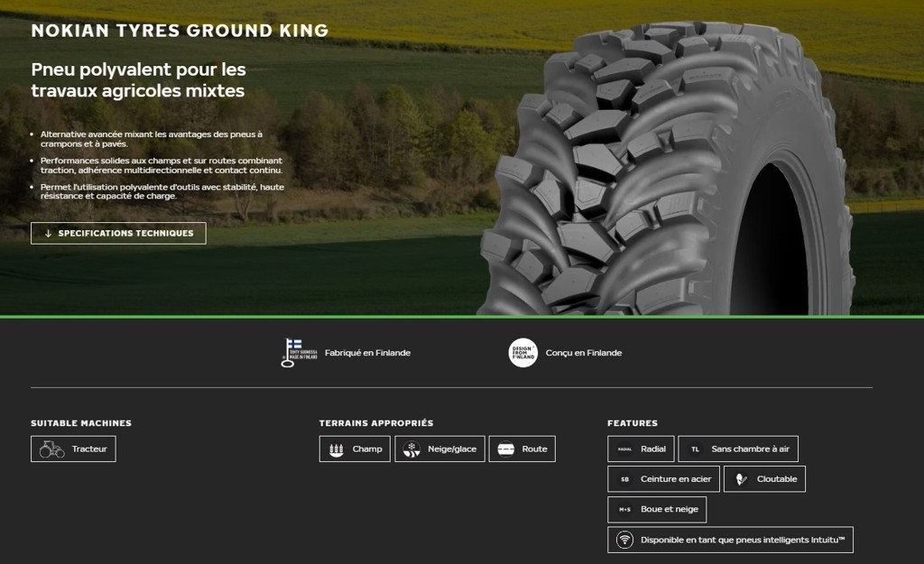Viewport: 924px width, 564px height.
Task: Click the Tracteur label text
Action: tap(89, 449)
